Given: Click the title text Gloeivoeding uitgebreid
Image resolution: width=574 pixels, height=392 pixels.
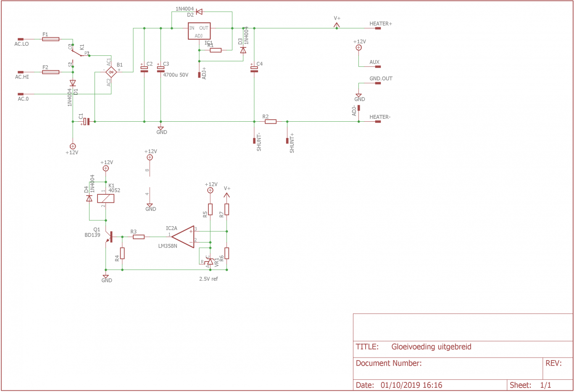Looking at the screenshot, I should point(431,347).
